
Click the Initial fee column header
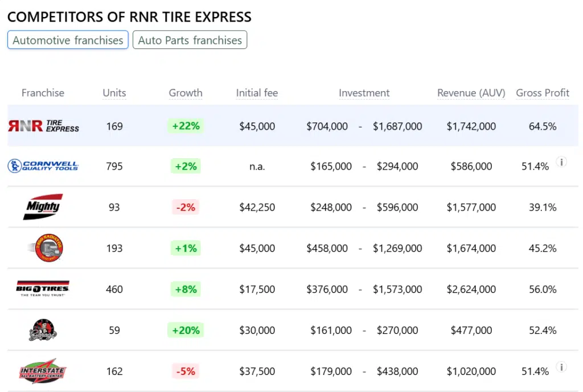point(257,93)
